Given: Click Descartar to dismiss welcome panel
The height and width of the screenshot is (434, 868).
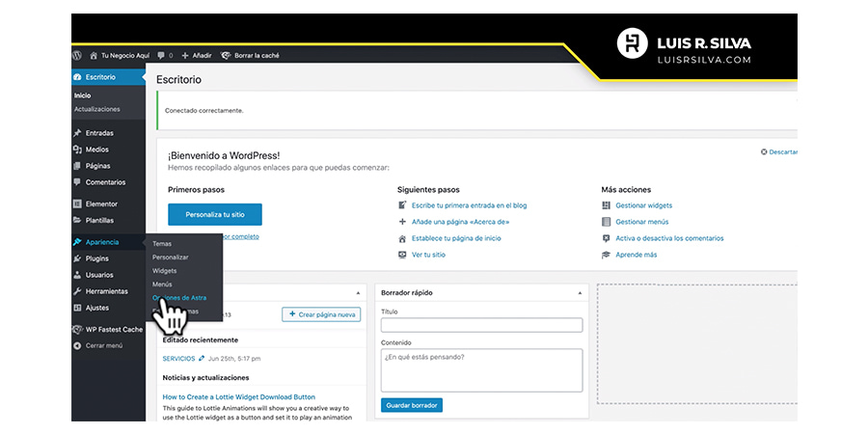Looking at the screenshot, I should [x=783, y=151].
